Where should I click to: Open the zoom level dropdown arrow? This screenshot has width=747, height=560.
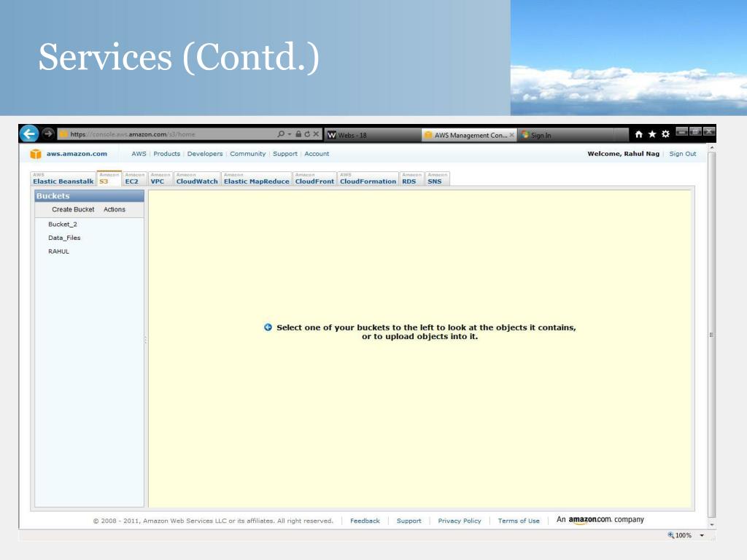(x=702, y=535)
